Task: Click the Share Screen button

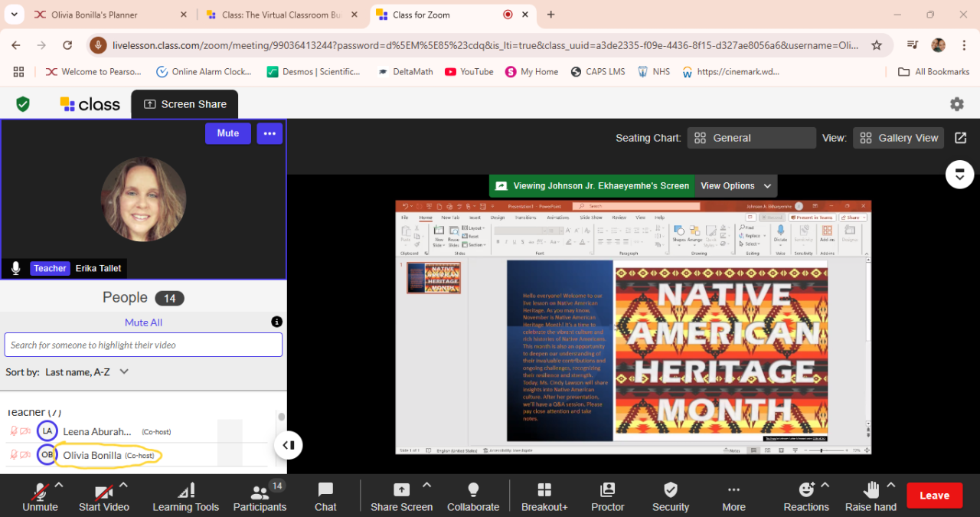Action: point(401,497)
